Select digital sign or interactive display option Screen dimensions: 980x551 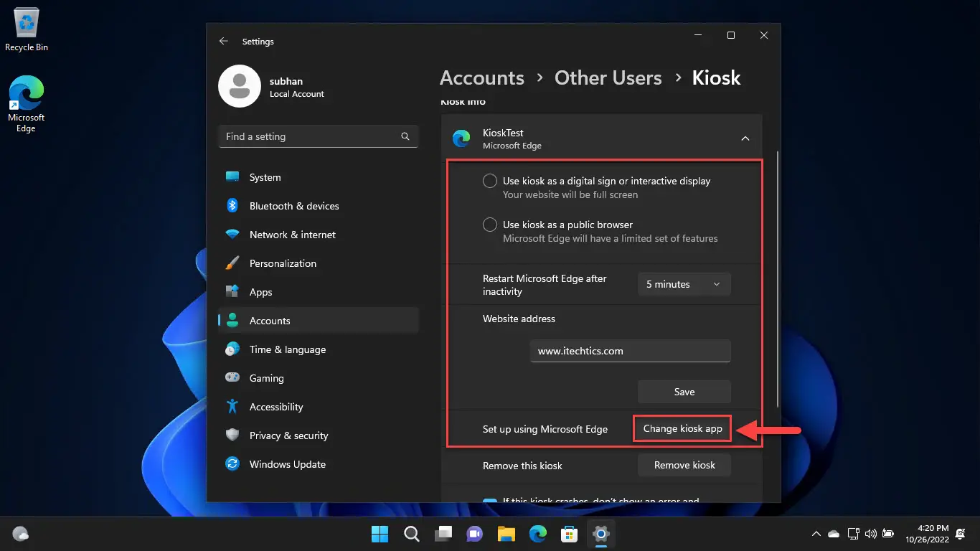pos(490,182)
